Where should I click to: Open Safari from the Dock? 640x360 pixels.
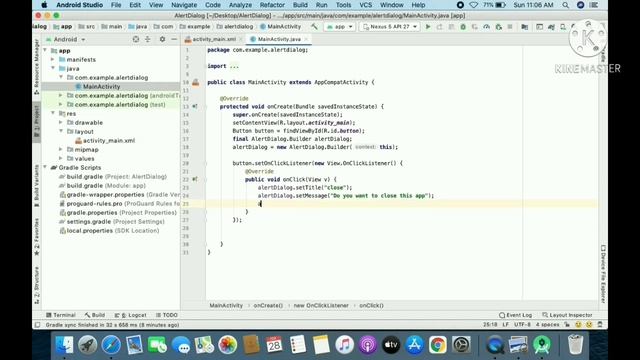(x=111, y=345)
